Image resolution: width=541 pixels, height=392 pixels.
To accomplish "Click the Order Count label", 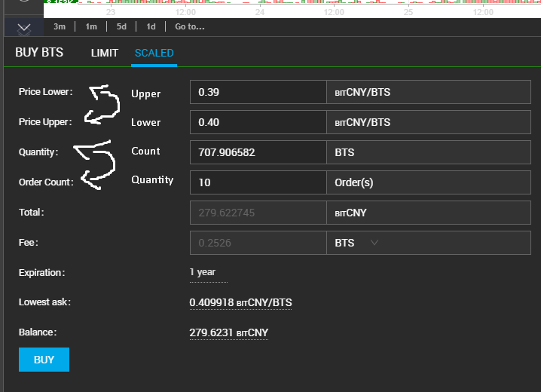I will pos(46,182).
